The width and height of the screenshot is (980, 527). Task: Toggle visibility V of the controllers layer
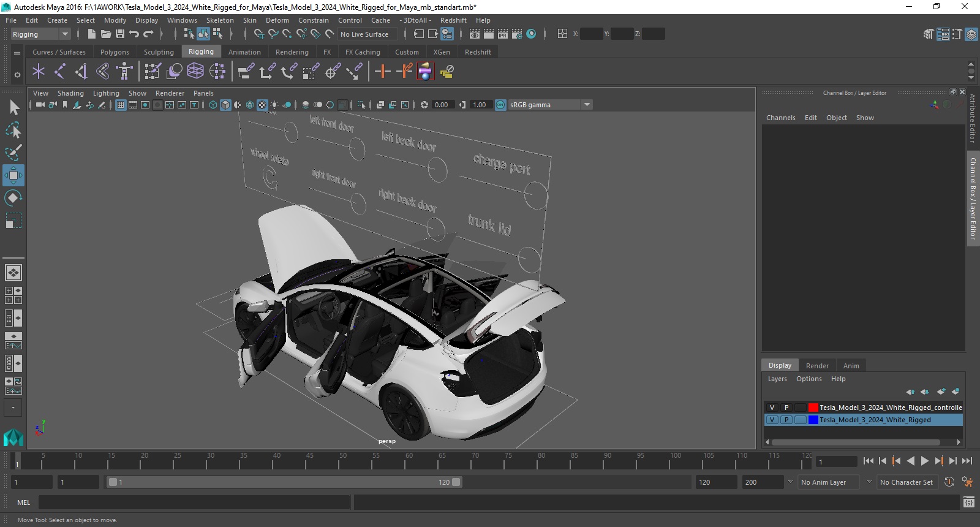(772, 408)
